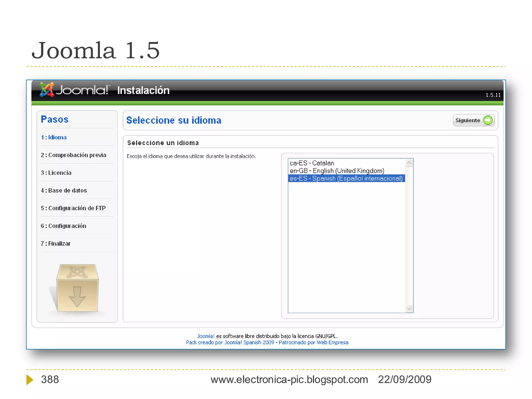
Task: Click the Escoja el idioma instruction text
Action: [x=191, y=156]
